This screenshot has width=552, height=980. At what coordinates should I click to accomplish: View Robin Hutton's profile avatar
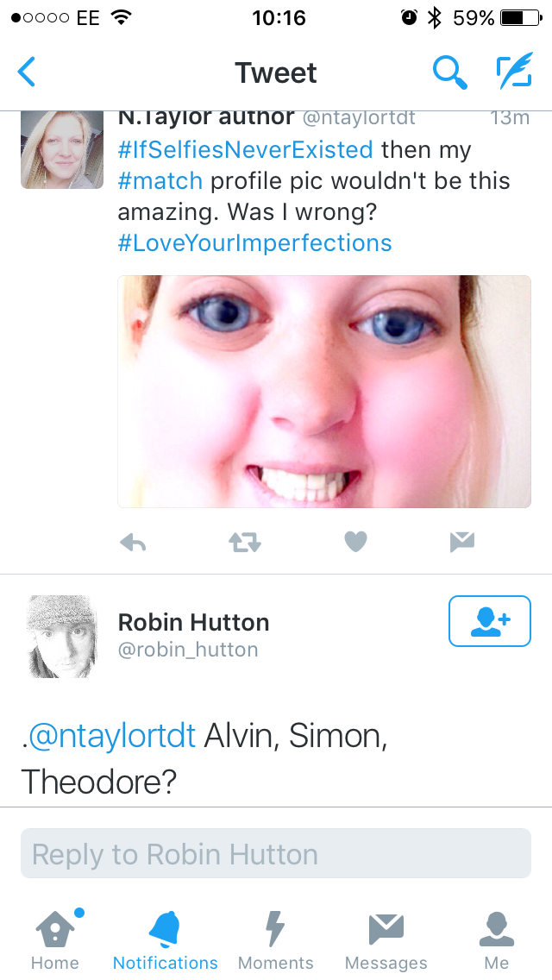point(62,636)
